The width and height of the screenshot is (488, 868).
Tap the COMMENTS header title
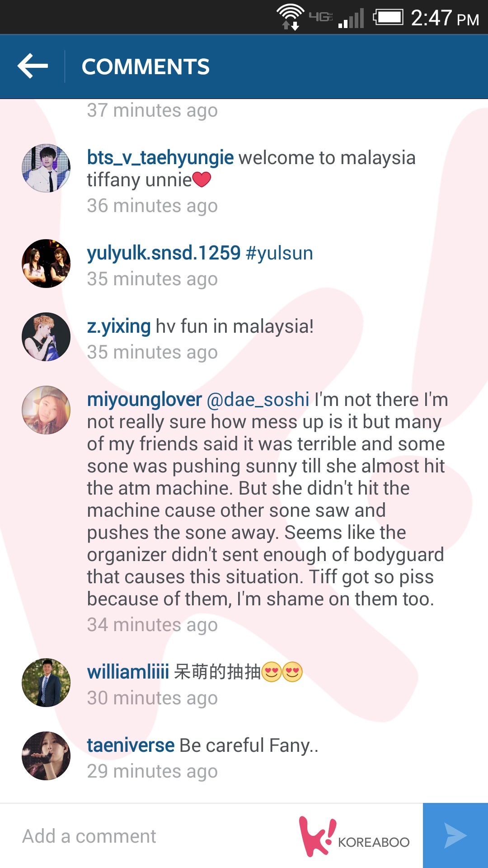tap(145, 67)
